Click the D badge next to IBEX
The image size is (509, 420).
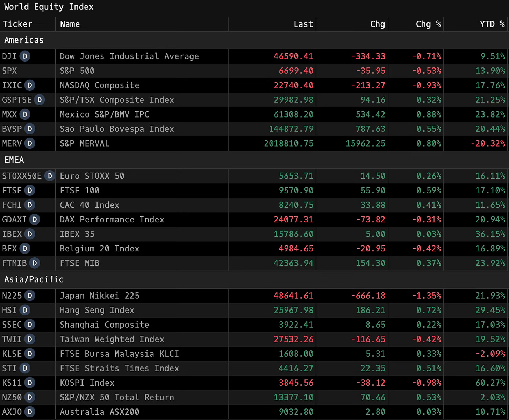(30, 234)
